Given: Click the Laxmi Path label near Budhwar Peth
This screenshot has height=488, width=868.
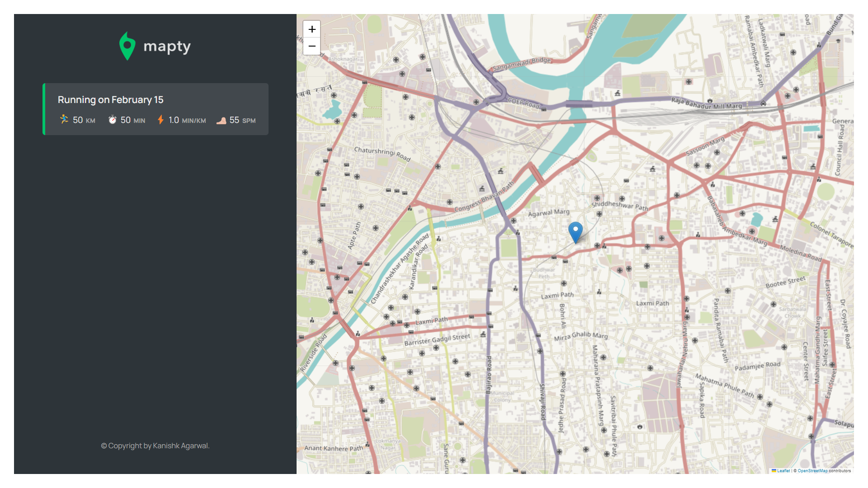Looking at the screenshot, I should point(557,296).
